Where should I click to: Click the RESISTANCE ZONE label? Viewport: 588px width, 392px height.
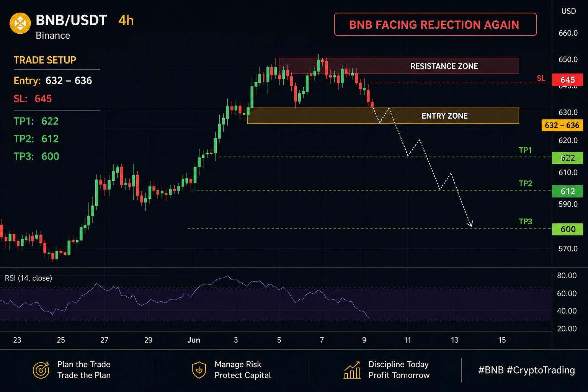(x=444, y=66)
